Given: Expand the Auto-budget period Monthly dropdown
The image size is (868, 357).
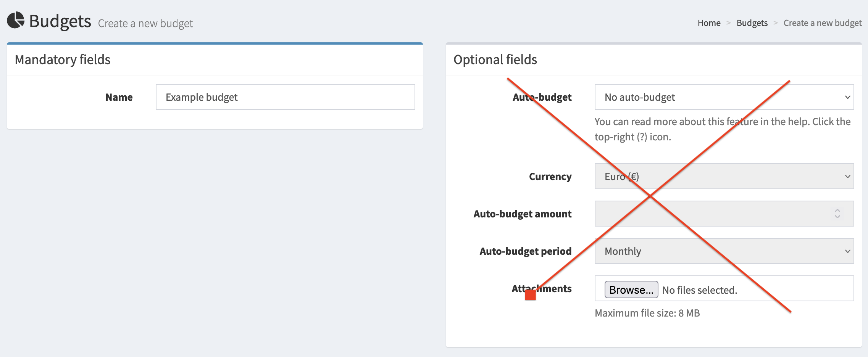Looking at the screenshot, I should point(724,251).
